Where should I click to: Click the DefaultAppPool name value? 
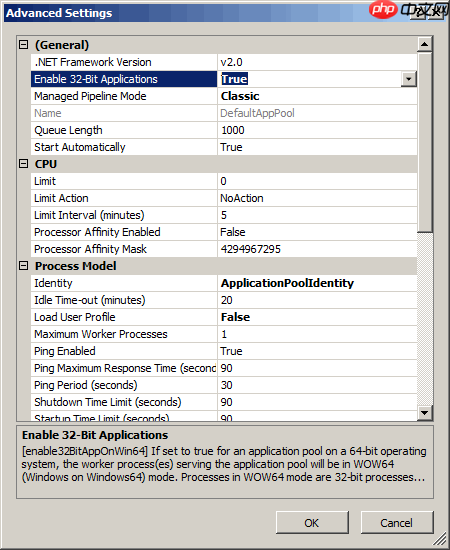pos(257,113)
